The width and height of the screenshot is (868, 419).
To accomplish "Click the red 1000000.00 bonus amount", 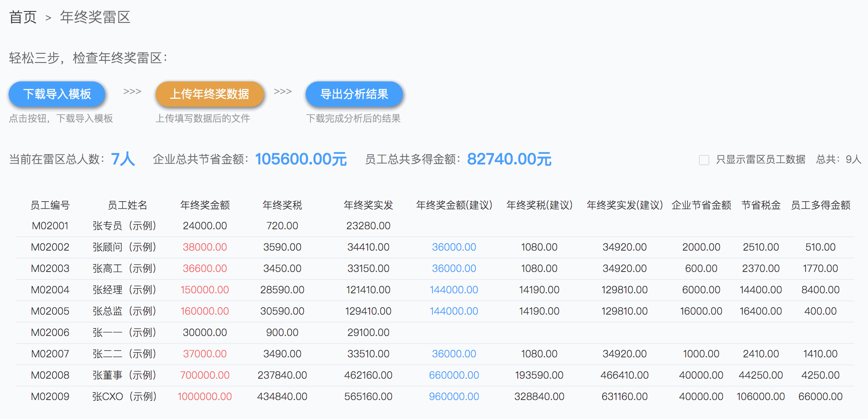I will coord(205,396).
